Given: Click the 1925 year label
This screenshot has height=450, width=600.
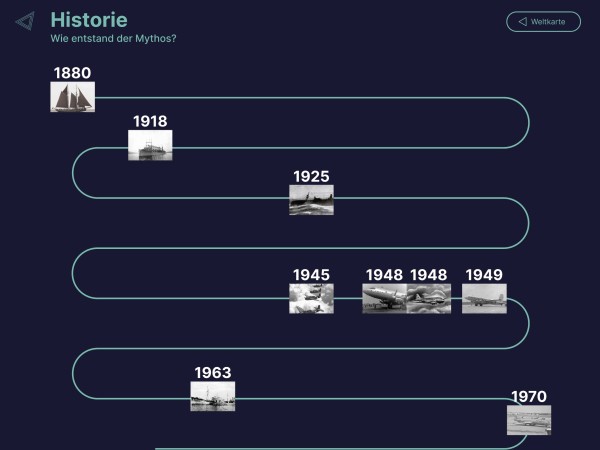Looking at the screenshot, I should click(x=311, y=176).
